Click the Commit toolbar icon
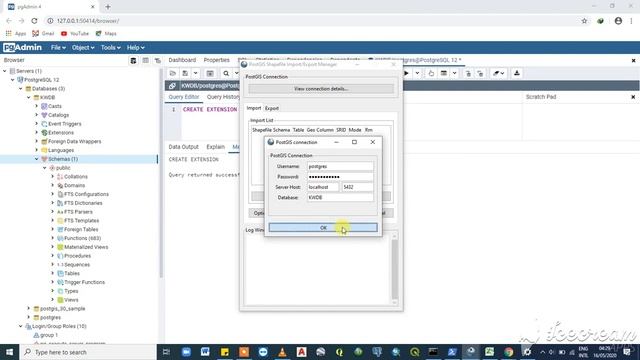The width and height of the screenshot is (640, 360). pos(468,73)
